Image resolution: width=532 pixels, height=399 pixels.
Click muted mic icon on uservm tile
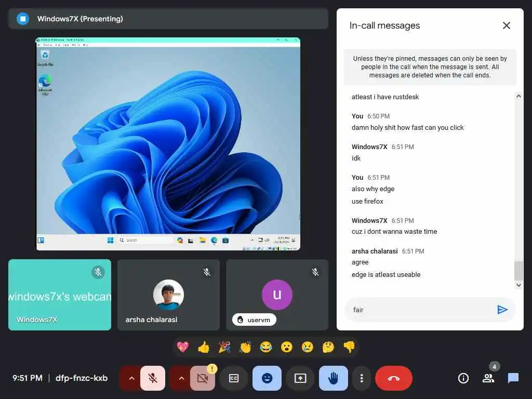[x=315, y=272]
